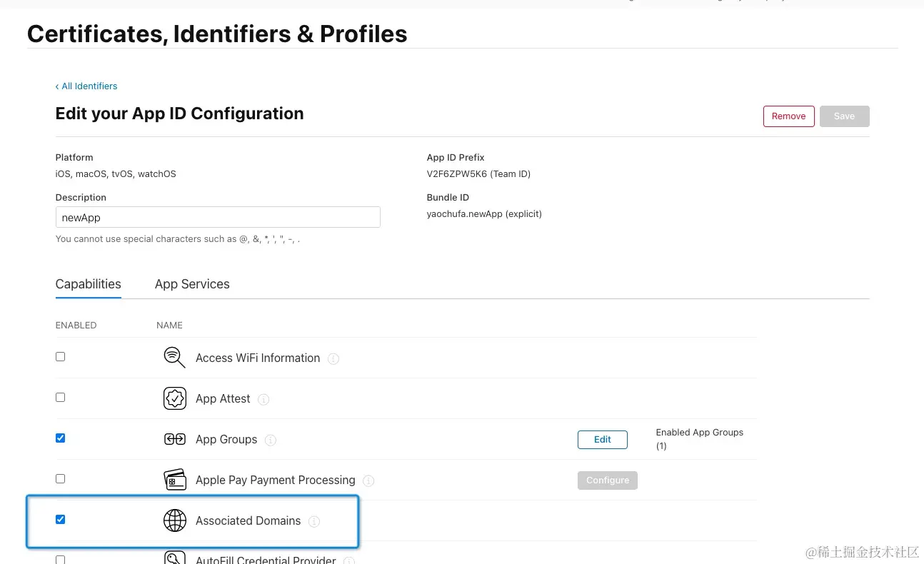Screen dimensions: 924x564
Task: Click the Associated Domains label
Action: click(x=248, y=520)
